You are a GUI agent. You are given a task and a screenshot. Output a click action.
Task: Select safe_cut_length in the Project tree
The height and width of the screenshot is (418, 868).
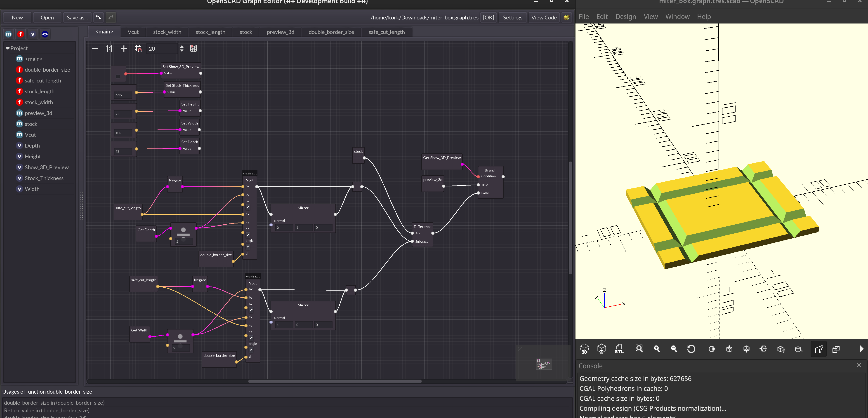pos(43,80)
